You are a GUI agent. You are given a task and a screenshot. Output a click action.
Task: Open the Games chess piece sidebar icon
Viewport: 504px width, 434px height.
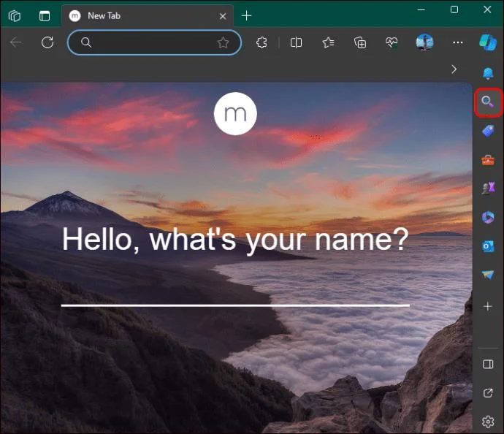(x=487, y=188)
